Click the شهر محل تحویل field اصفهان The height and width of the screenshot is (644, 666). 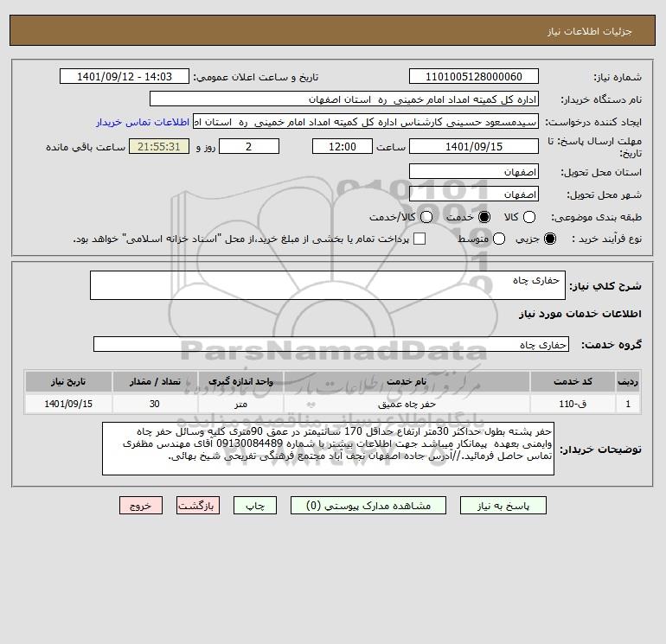(474, 194)
